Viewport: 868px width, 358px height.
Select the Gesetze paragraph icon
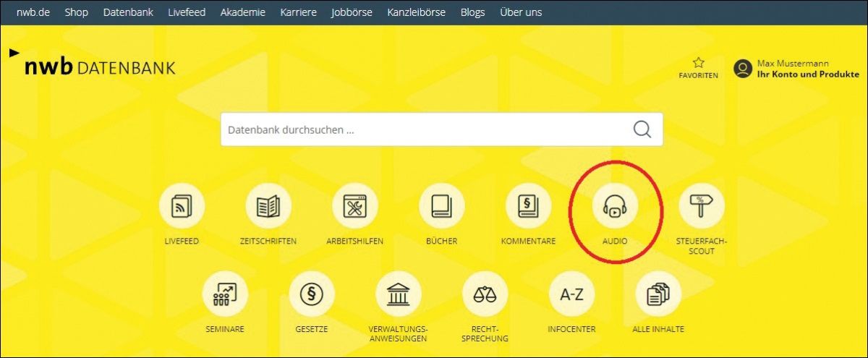[x=312, y=294]
